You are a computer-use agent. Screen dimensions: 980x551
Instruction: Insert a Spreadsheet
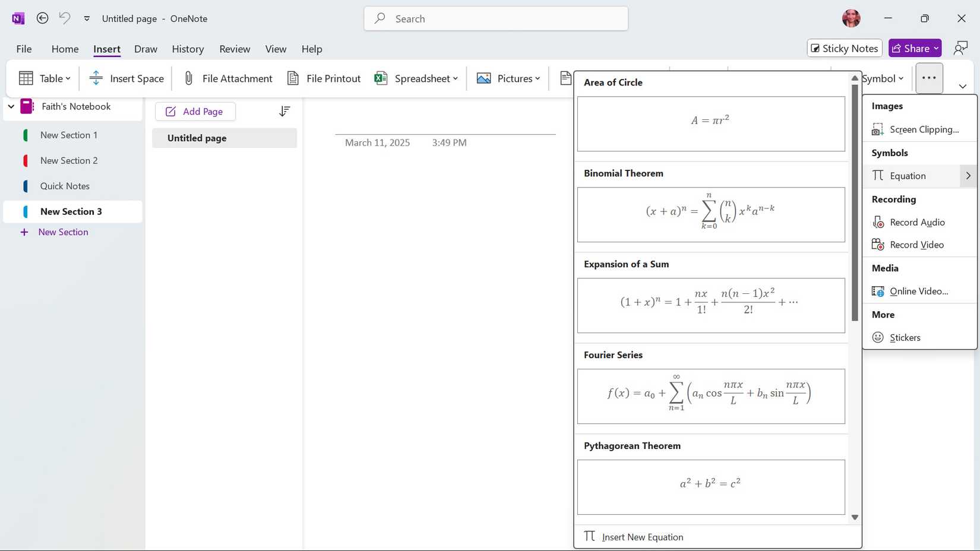(416, 78)
